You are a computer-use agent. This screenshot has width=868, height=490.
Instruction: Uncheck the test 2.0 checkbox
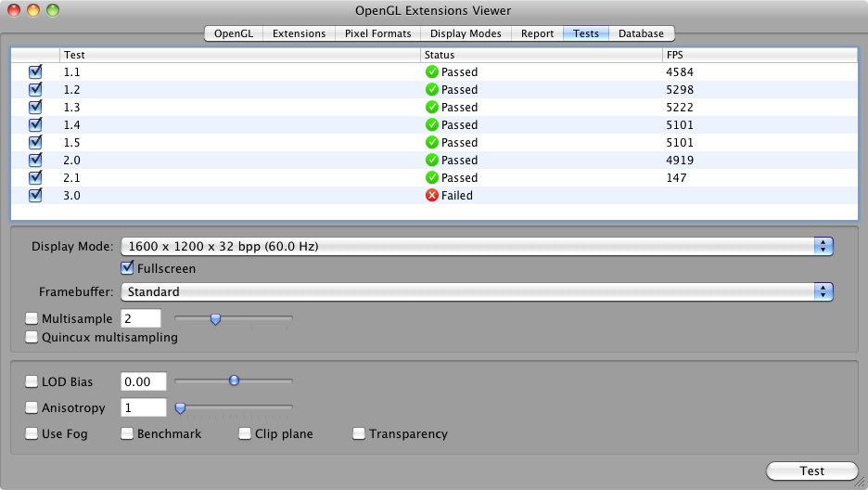tap(35, 160)
